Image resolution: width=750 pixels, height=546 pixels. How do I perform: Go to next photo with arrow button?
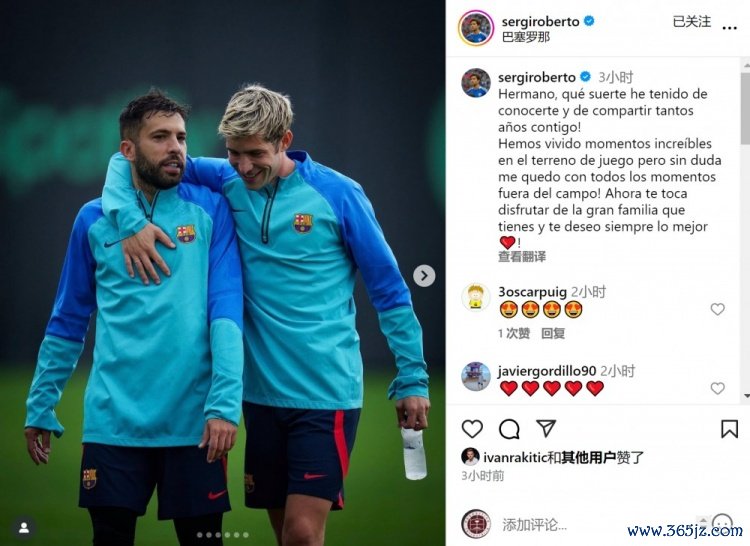[424, 276]
